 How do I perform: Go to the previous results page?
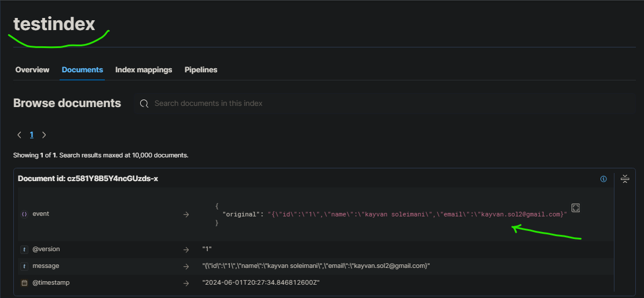(x=19, y=135)
